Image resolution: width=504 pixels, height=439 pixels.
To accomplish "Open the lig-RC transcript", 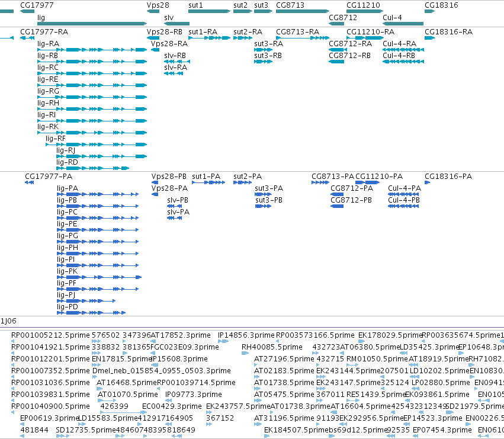I will [92, 73].
